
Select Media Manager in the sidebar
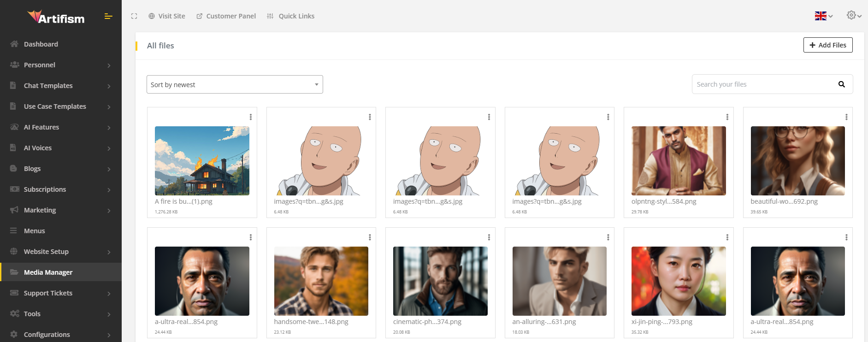pos(48,272)
